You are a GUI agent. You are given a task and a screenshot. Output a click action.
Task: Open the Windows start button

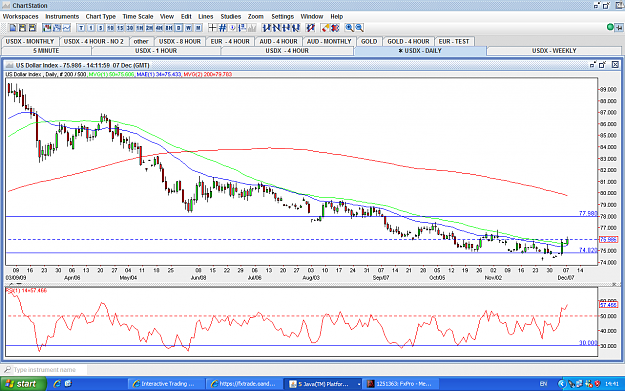pyautogui.click(x=24, y=384)
